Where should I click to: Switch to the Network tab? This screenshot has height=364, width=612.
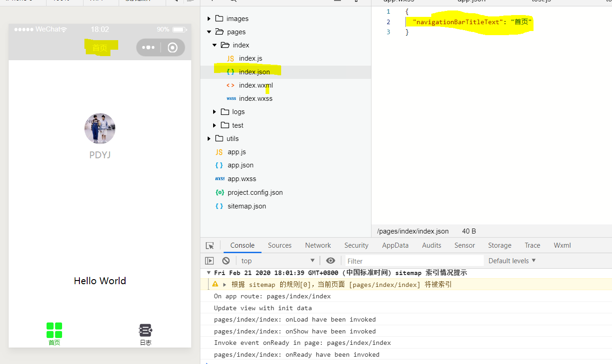pos(318,245)
